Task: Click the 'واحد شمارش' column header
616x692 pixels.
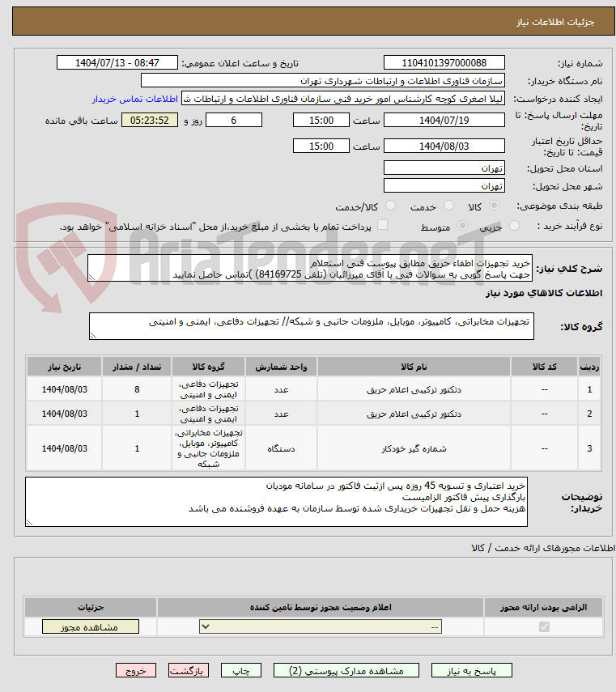Action: point(281,367)
